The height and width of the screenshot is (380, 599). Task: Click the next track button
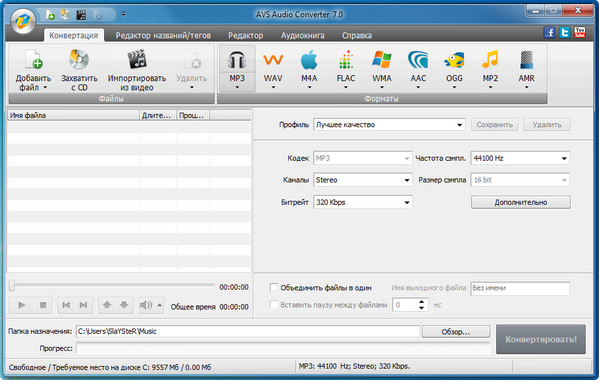(83, 305)
